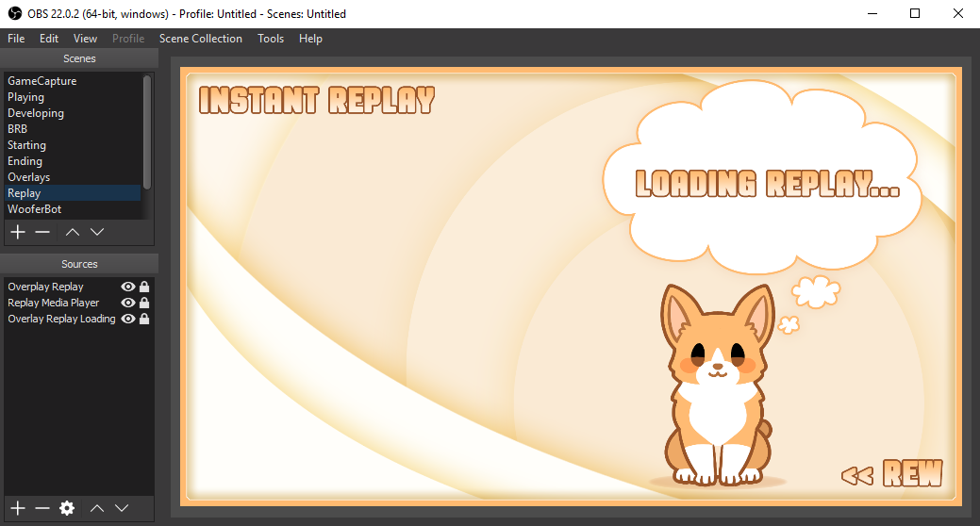The height and width of the screenshot is (526, 980).
Task: Unlock the Overplay Replay source
Action: 144,287
